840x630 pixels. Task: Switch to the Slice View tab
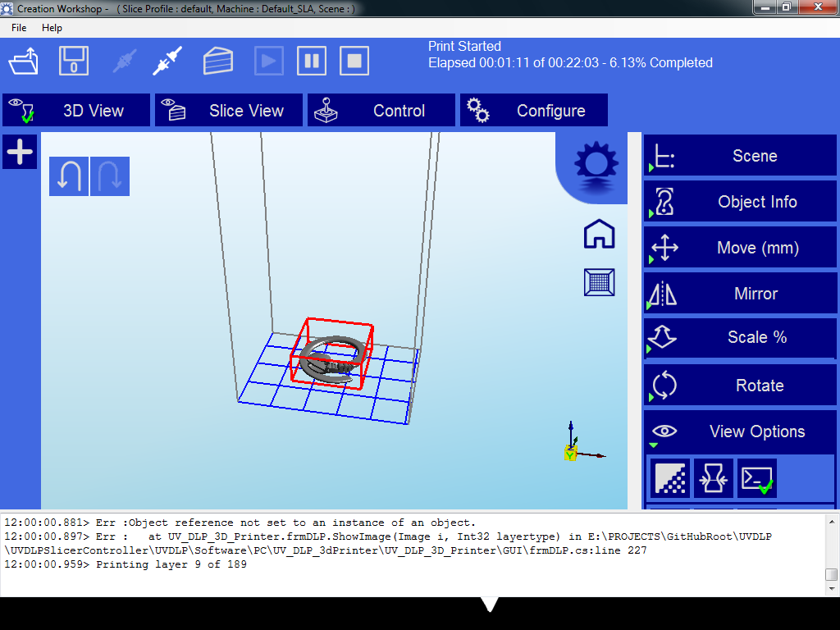(x=229, y=111)
